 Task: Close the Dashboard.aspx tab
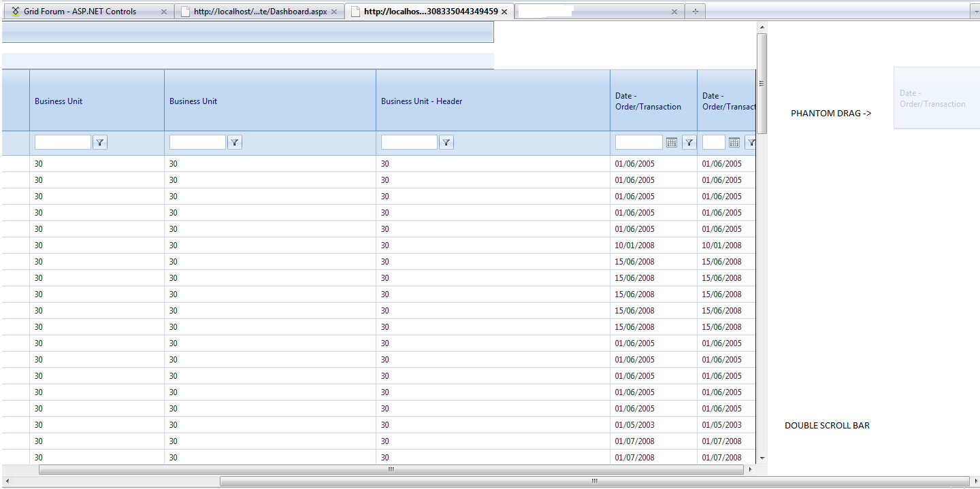click(x=333, y=12)
